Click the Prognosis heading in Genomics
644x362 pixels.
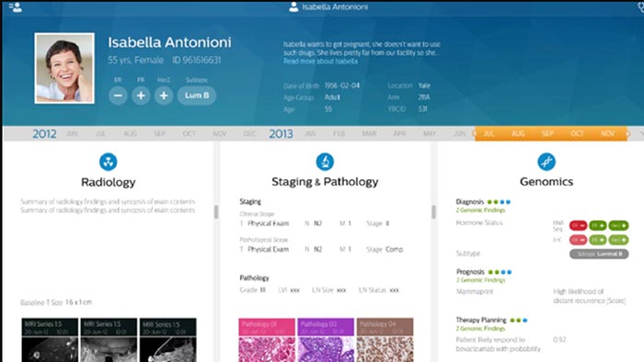470,272
